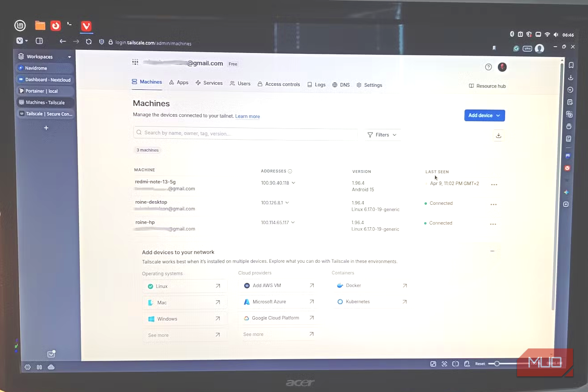
Task: Open the redmi-note-13-5g row options menu
Action: (x=494, y=185)
